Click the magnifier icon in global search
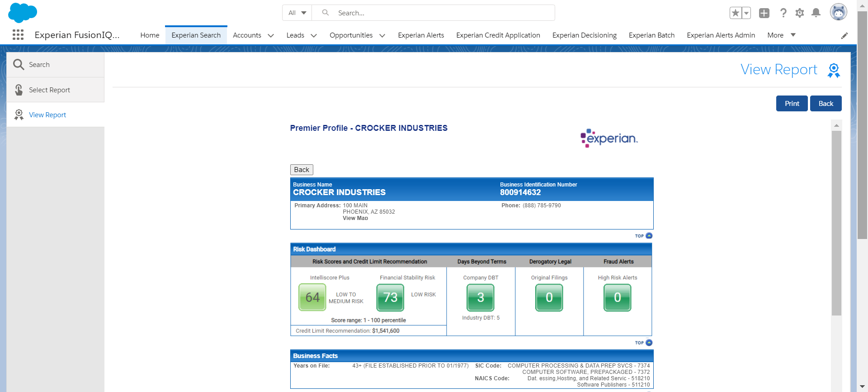 coord(325,13)
